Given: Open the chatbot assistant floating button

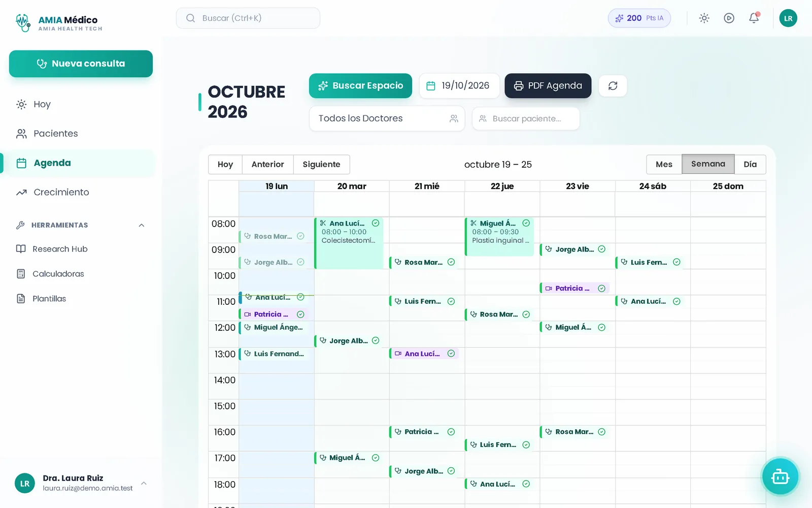Looking at the screenshot, I should point(780,477).
